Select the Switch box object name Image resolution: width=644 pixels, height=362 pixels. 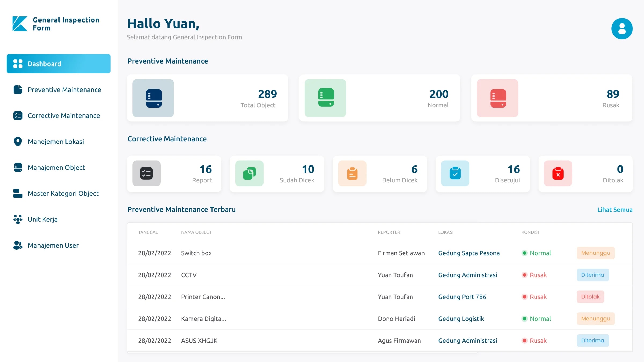pos(196,253)
